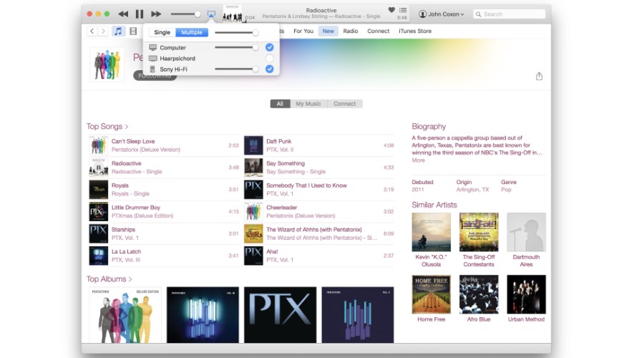644x358 pixels.
Task: Play La La Latch
Action: pos(164,256)
